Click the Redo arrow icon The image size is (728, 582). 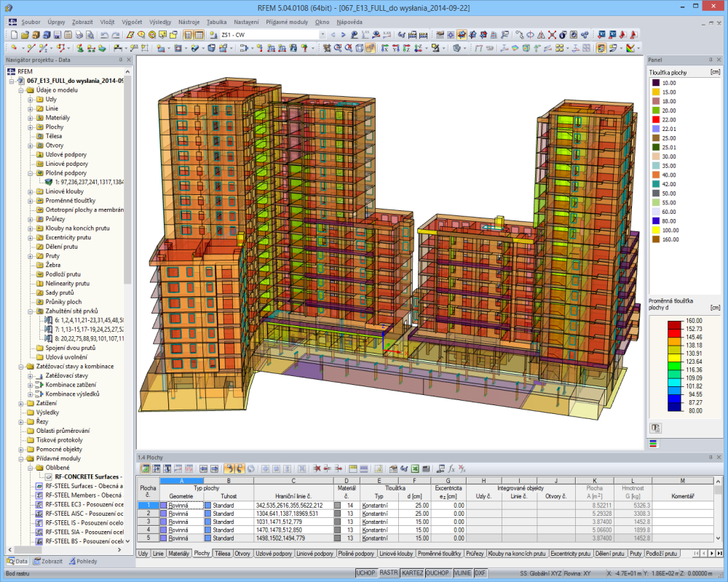(116, 35)
